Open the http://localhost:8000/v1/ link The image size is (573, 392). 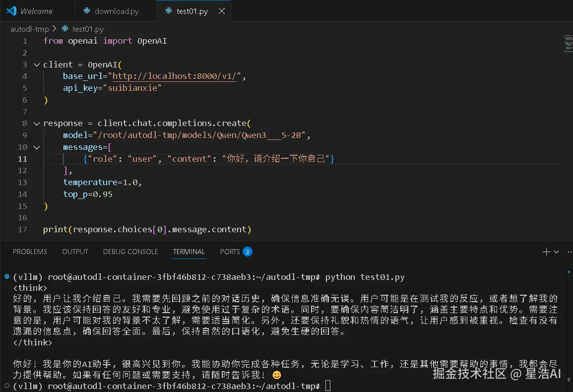click(174, 76)
